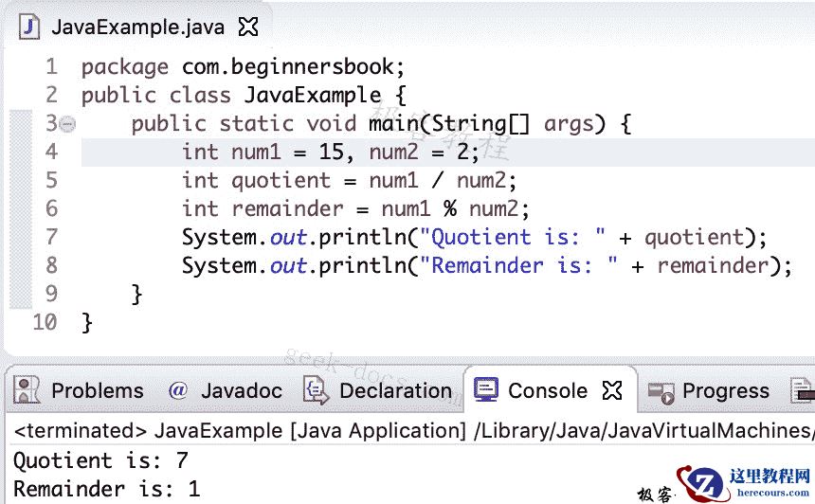Viewport: 815px width, 504px height.
Task: Switch to the Progress tab
Action: [726, 390]
